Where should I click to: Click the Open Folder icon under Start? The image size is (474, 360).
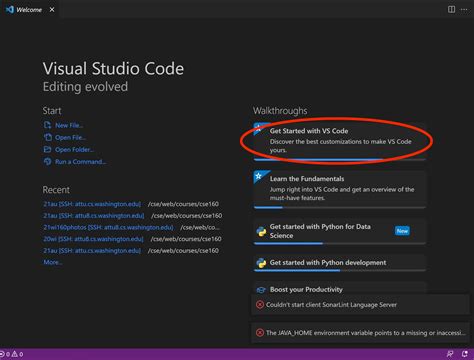47,149
